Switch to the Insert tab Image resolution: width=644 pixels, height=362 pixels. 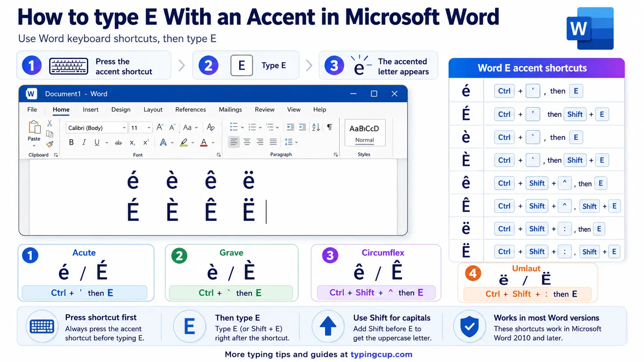(x=91, y=110)
